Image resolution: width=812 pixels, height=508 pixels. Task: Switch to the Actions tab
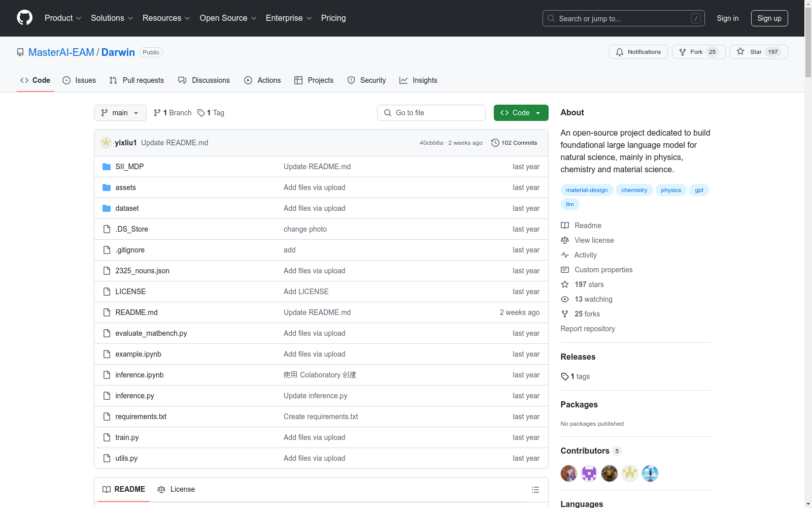coord(262,80)
